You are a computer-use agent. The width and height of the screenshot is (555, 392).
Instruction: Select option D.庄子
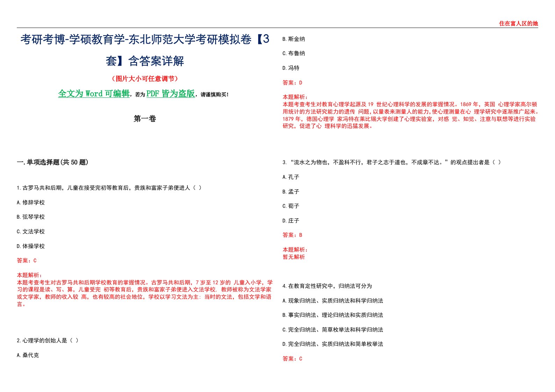tap(291, 221)
